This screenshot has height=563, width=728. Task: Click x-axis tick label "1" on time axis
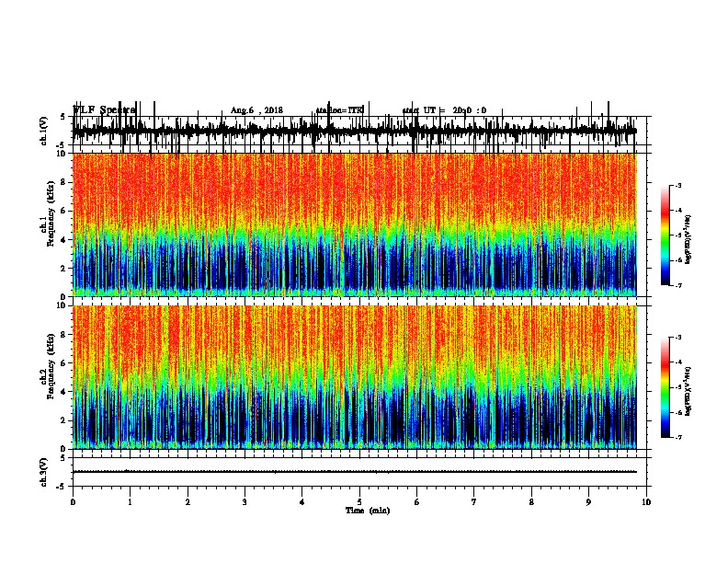(x=130, y=502)
